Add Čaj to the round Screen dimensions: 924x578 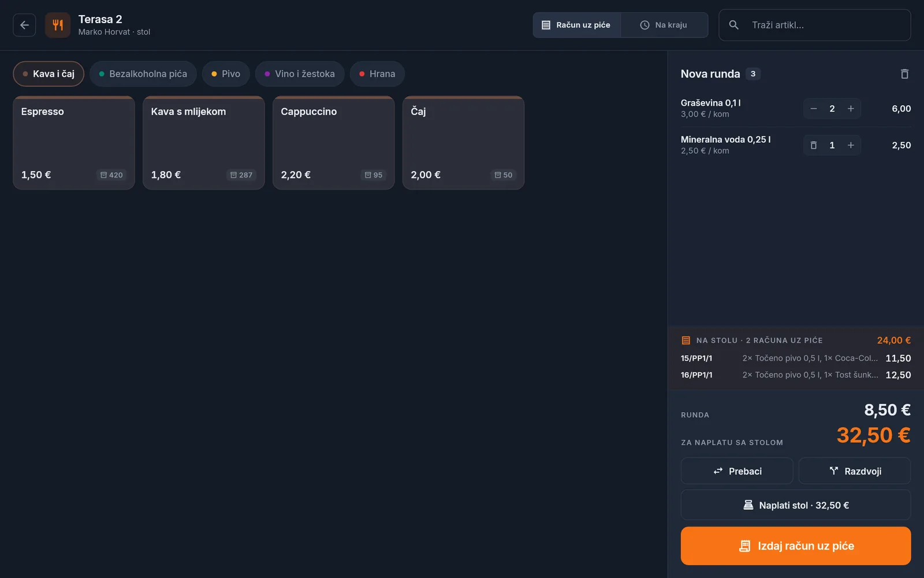[464, 143]
